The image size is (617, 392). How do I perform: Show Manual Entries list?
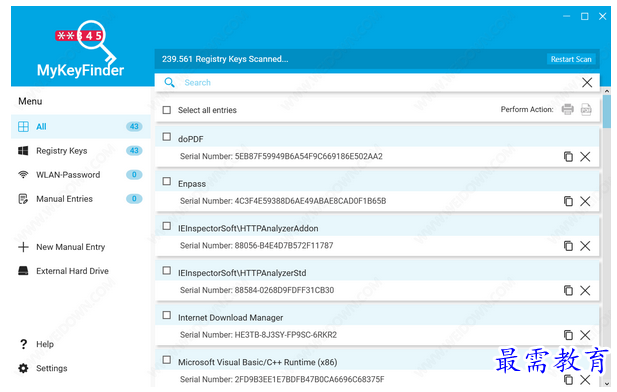pos(81,199)
